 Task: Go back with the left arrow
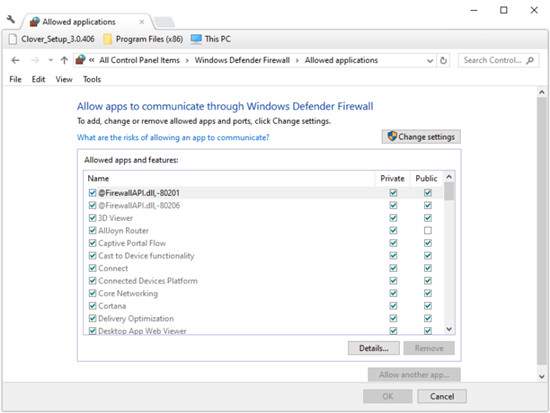[15, 60]
